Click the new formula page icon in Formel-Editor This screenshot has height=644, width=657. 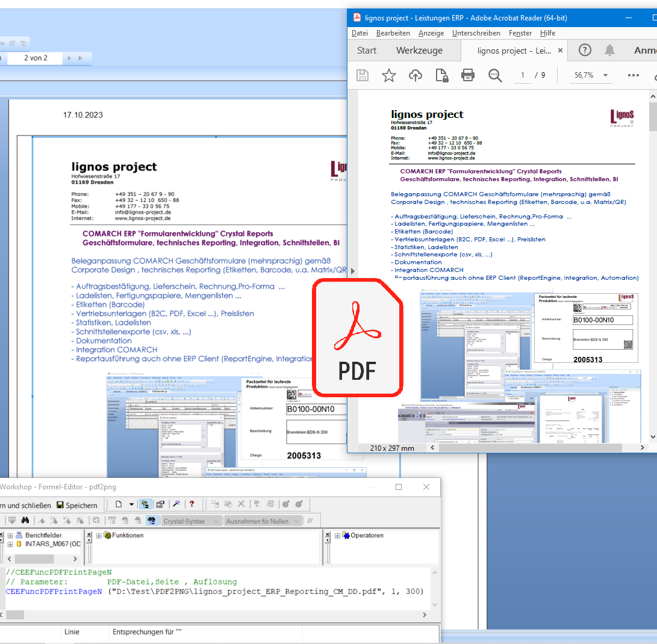[119, 504]
